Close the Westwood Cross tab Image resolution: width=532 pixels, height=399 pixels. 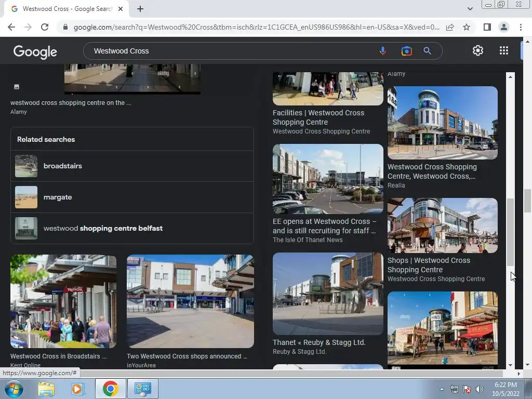(121, 9)
